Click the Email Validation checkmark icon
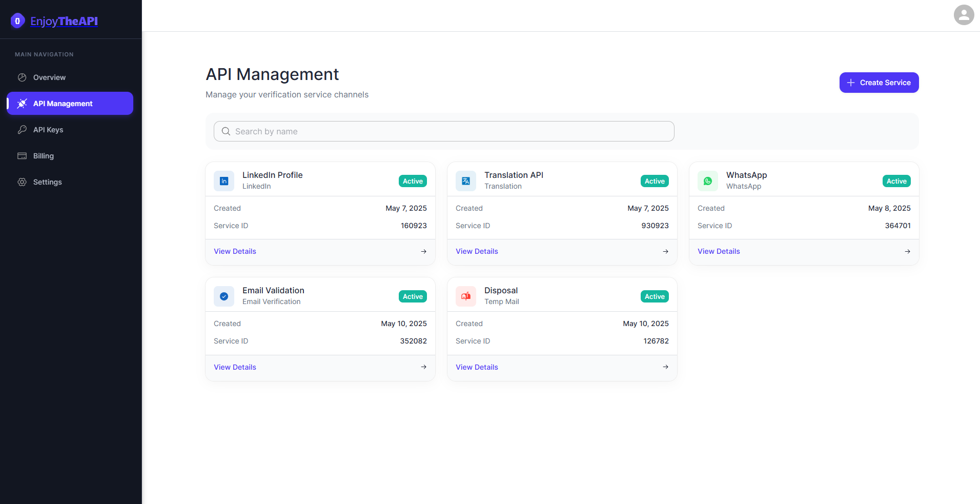The width and height of the screenshot is (980, 504). (224, 296)
